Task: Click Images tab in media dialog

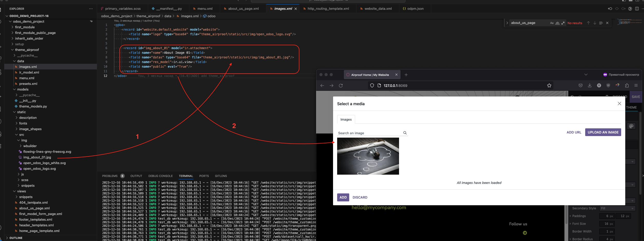Action: 346,120
